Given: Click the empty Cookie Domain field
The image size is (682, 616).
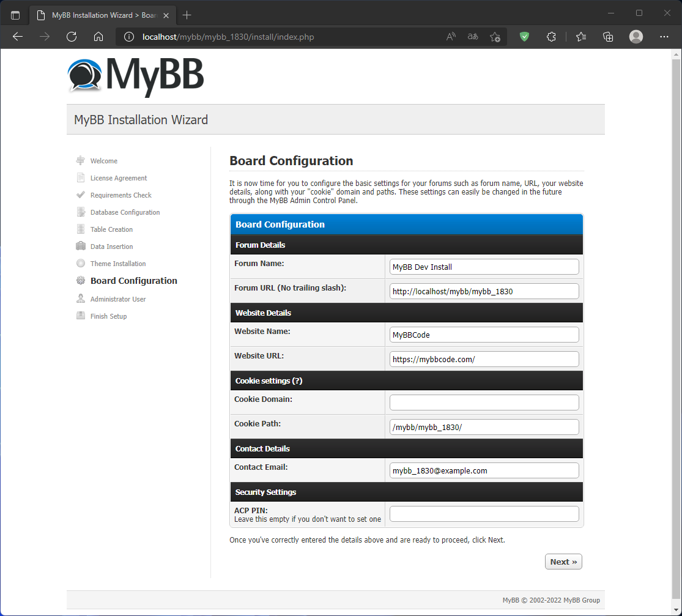Looking at the screenshot, I should click(x=484, y=403).
